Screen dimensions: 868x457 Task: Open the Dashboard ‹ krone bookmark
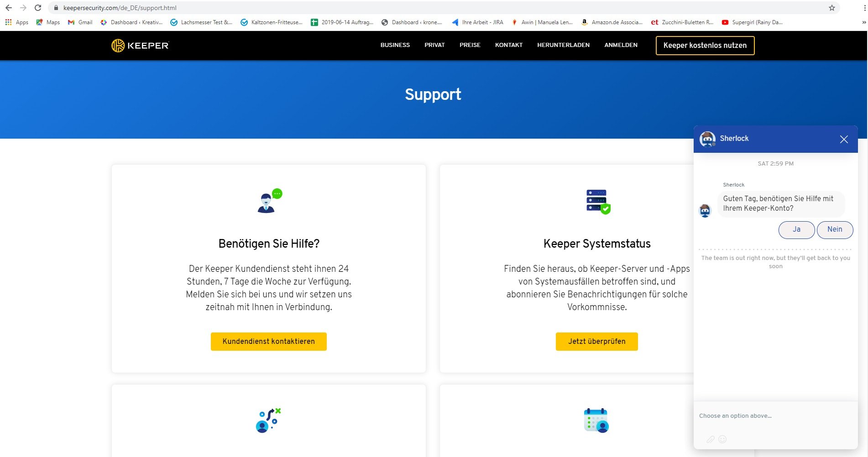(x=412, y=22)
